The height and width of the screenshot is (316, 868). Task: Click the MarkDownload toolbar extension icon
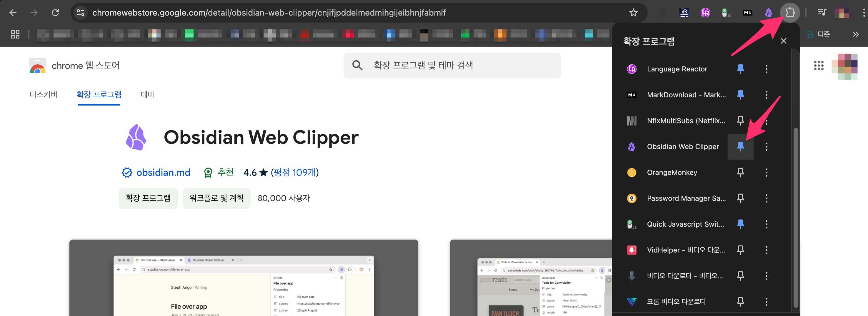[x=747, y=13]
